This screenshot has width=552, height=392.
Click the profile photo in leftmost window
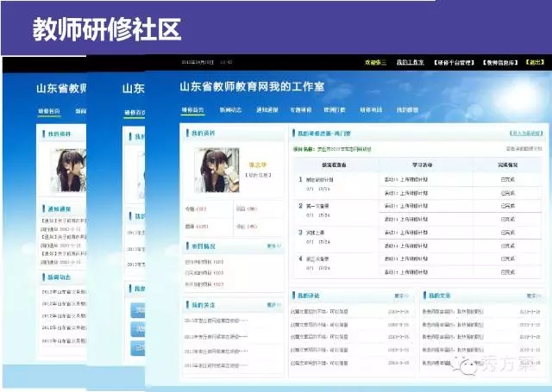(x=68, y=171)
